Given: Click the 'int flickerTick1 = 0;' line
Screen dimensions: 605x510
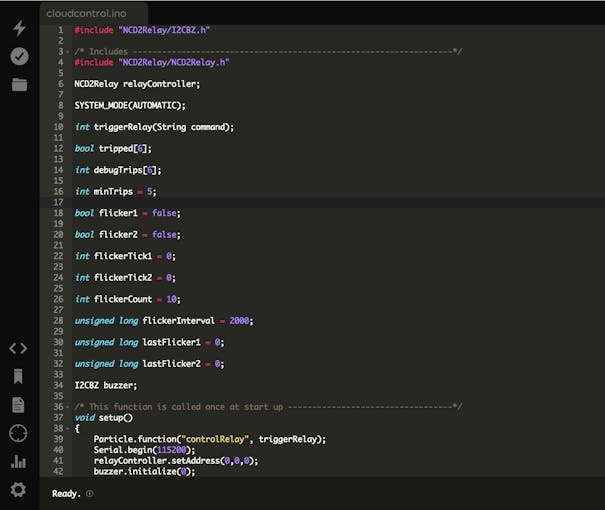Looking at the screenshot, I should (125, 256).
